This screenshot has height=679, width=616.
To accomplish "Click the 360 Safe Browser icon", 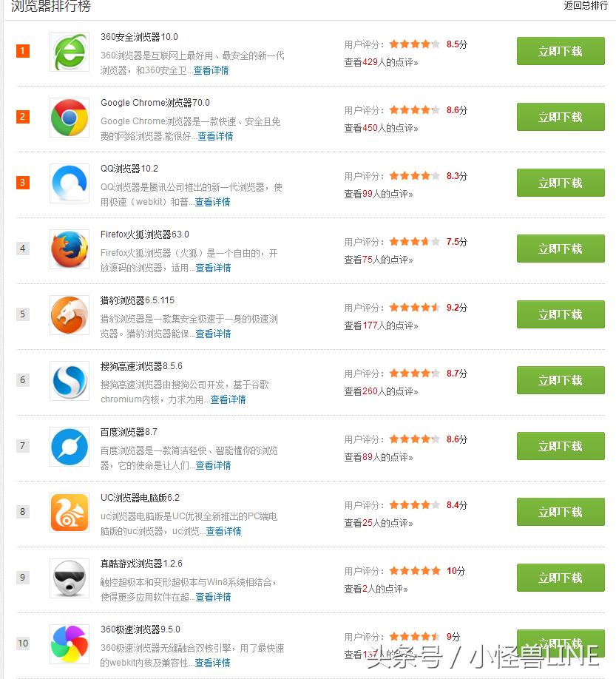I will [x=70, y=52].
